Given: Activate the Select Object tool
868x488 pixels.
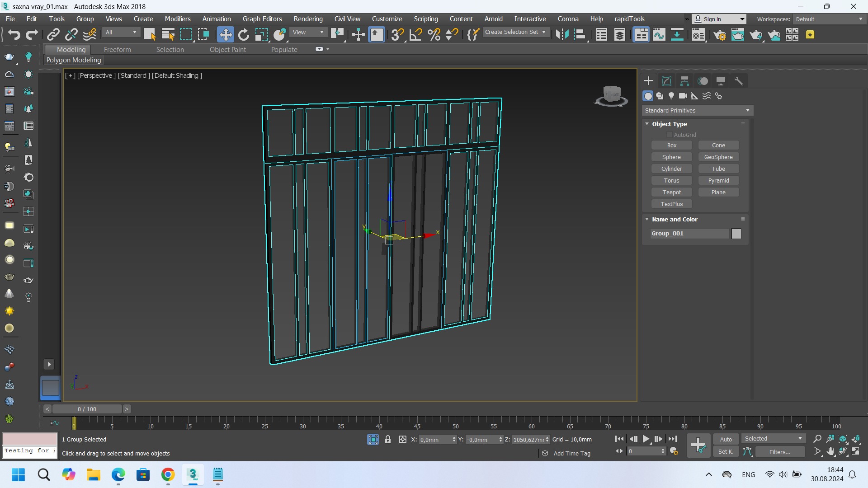Looking at the screenshot, I should tap(150, 35).
